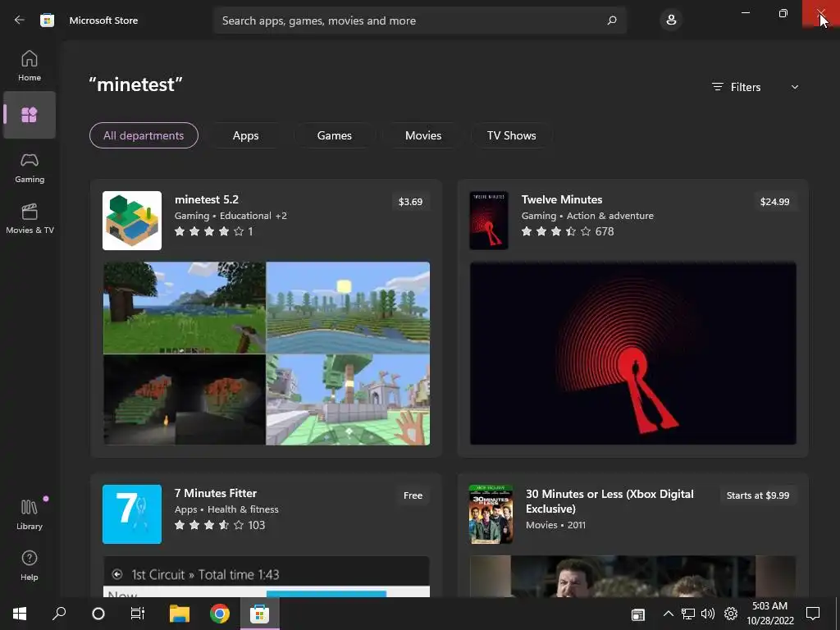840x630 pixels.
Task: Select the Movies department filter
Action: point(423,135)
